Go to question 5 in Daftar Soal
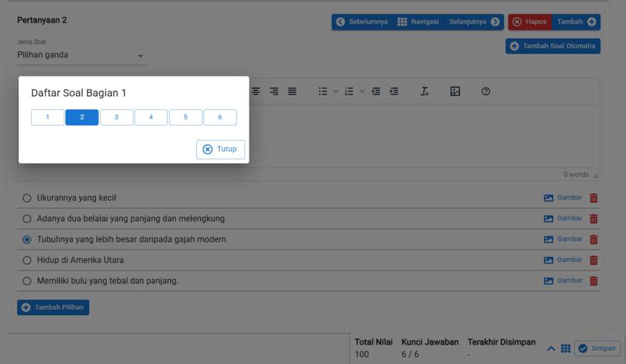 186,117
